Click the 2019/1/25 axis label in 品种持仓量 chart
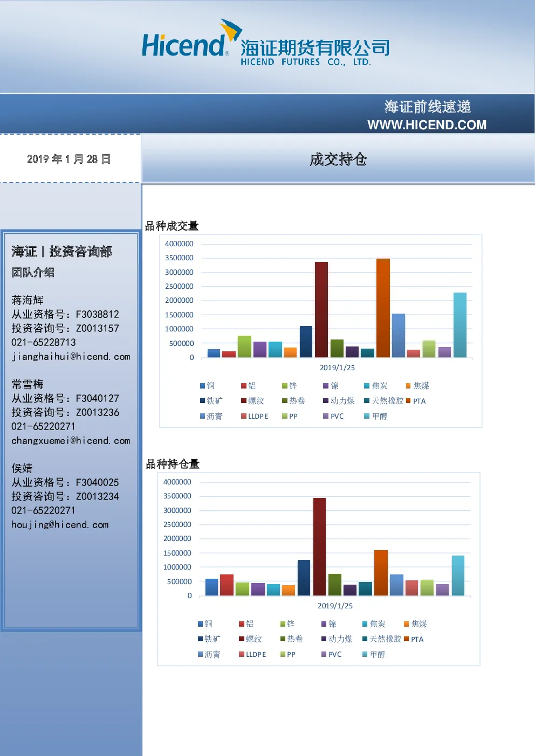This screenshot has width=535, height=756. point(335,606)
